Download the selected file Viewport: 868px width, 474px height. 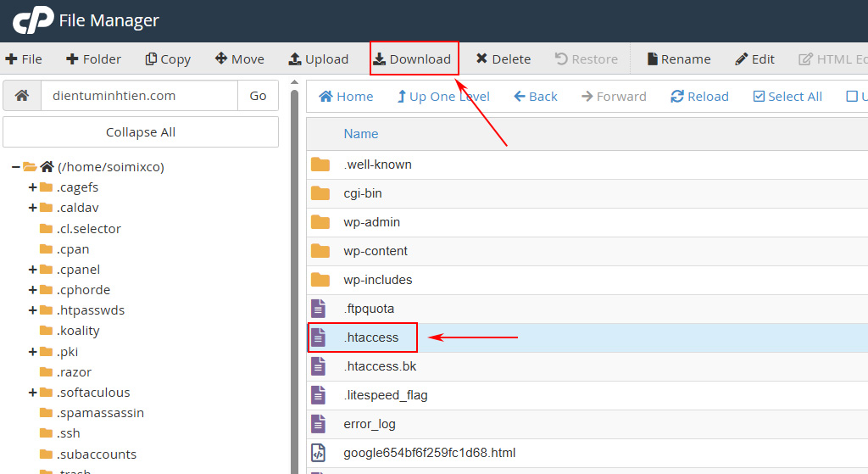[x=413, y=59]
